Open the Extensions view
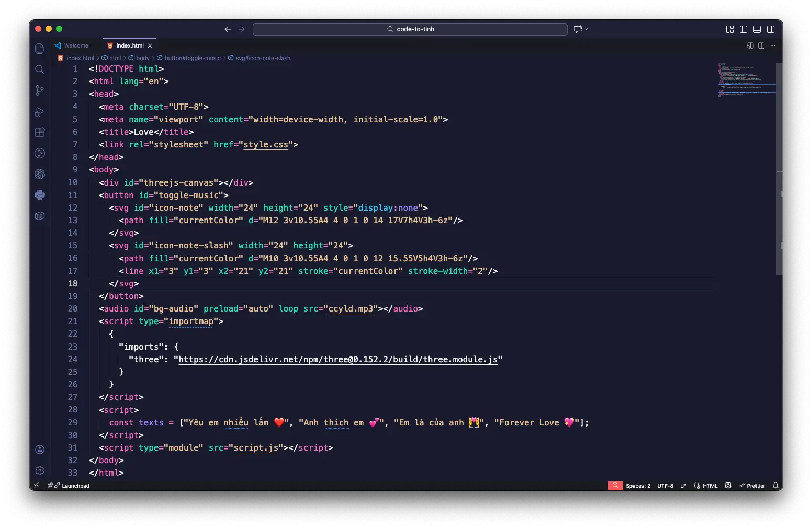The image size is (812, 529). (39, 132)
